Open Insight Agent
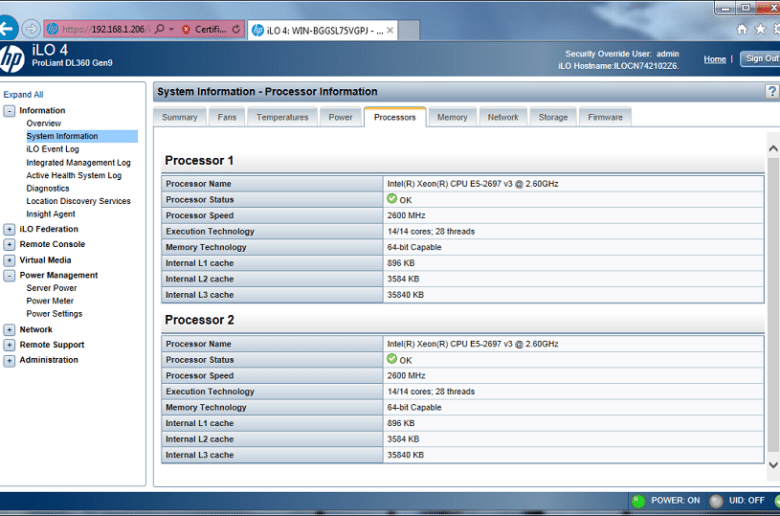 click(51, 214)
